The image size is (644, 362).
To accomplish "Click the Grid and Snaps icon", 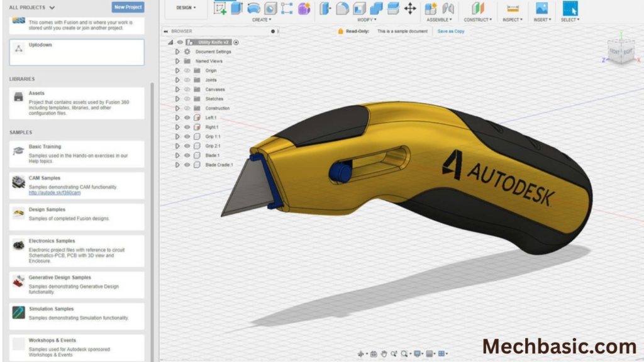I will coord(429,354).
